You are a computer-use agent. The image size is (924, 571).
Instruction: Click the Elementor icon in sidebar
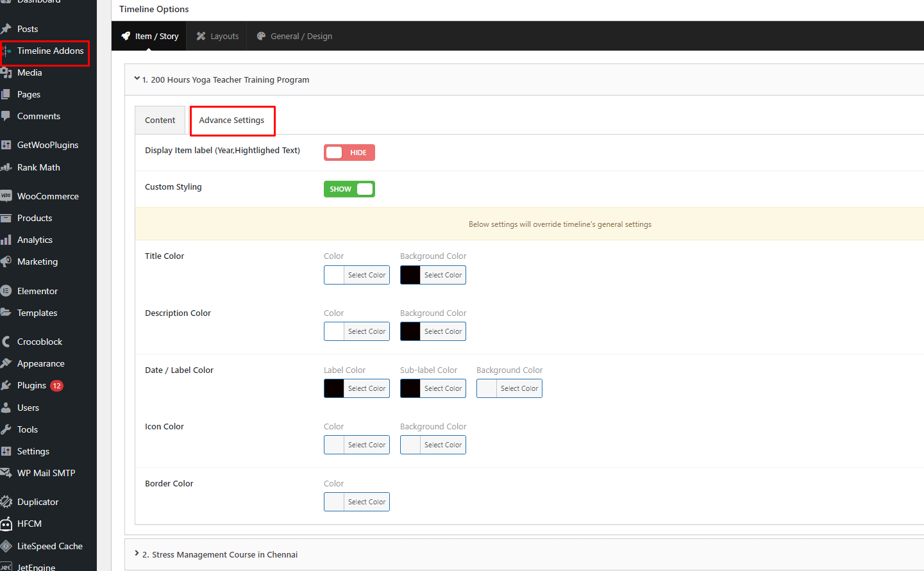6,291
